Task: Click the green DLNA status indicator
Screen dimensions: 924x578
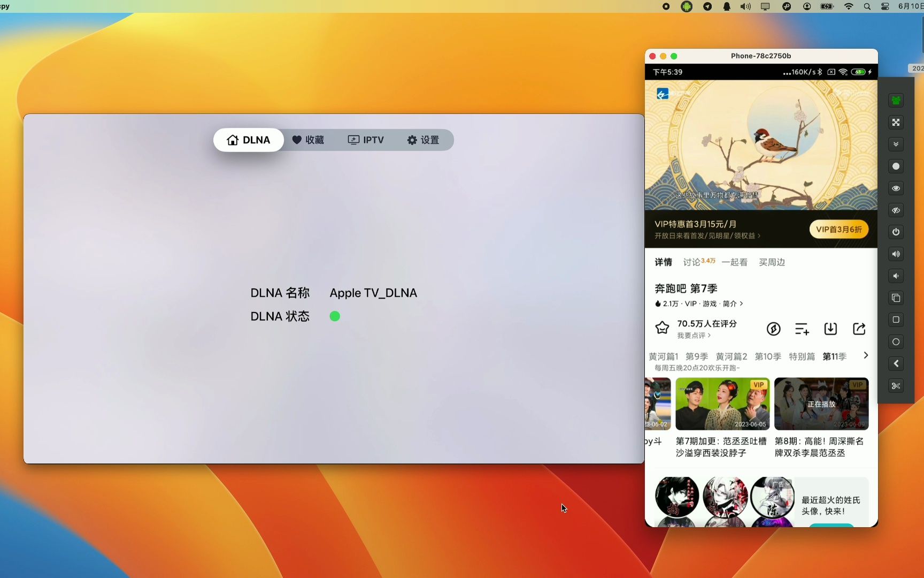Action: pyautogui.click(x=335, y=316)
